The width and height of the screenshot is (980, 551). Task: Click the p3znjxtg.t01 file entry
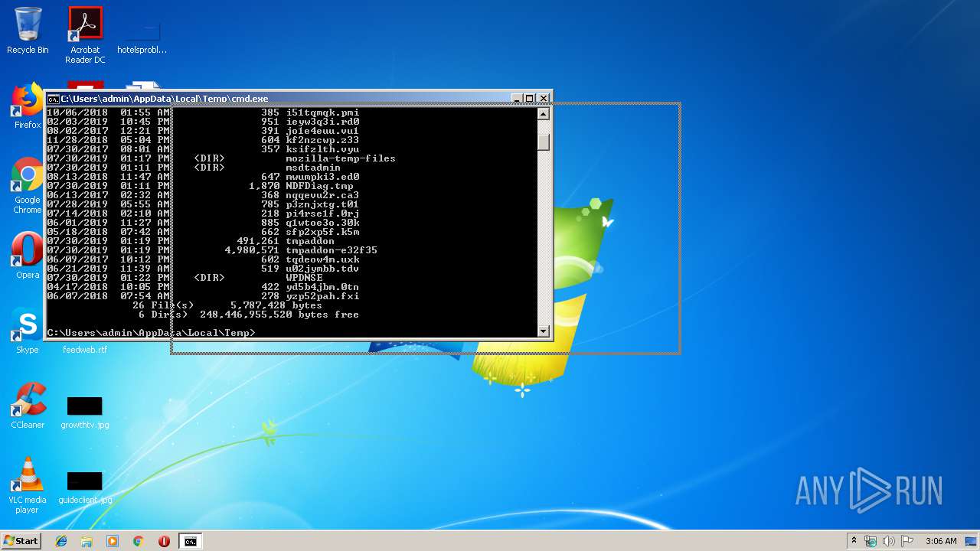pyautogui.click(x=322, y=204)
